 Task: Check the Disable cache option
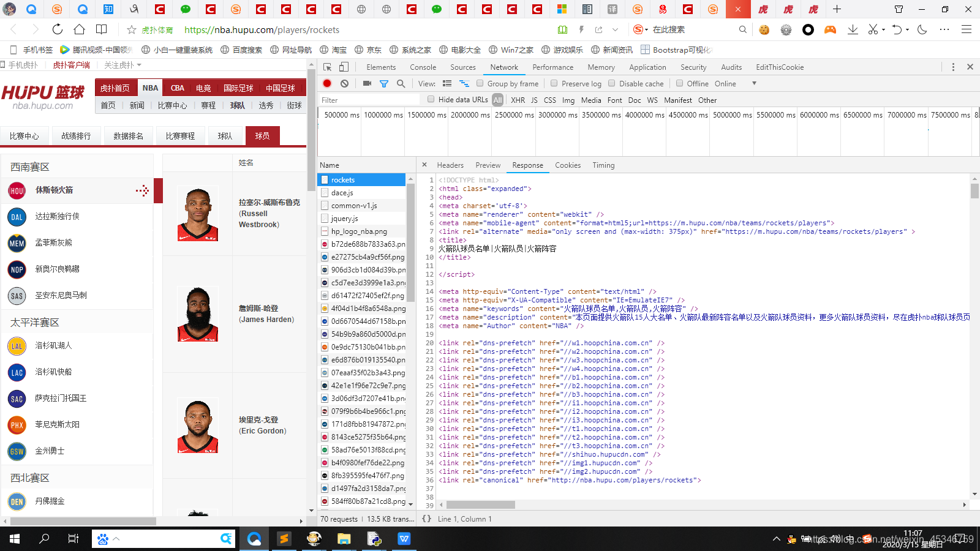612,83
